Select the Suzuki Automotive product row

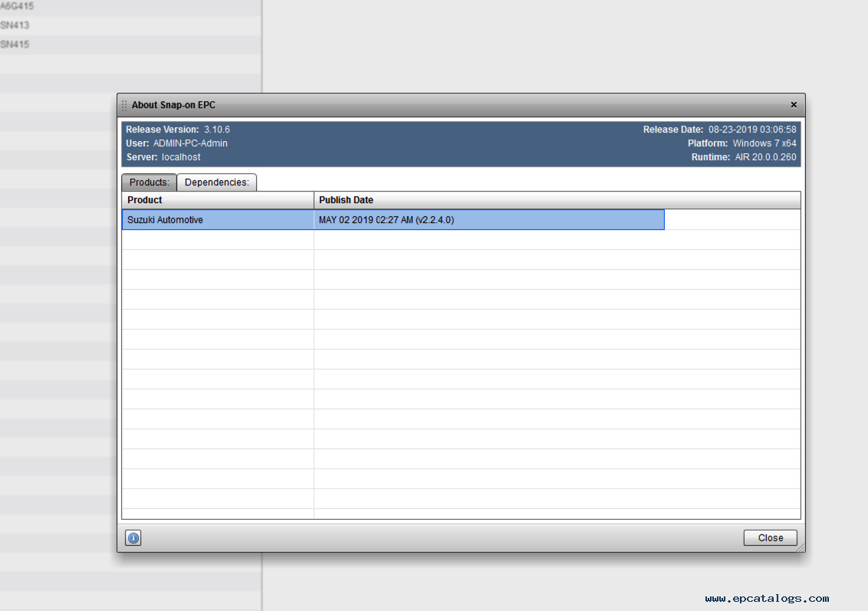click(393, 220)
